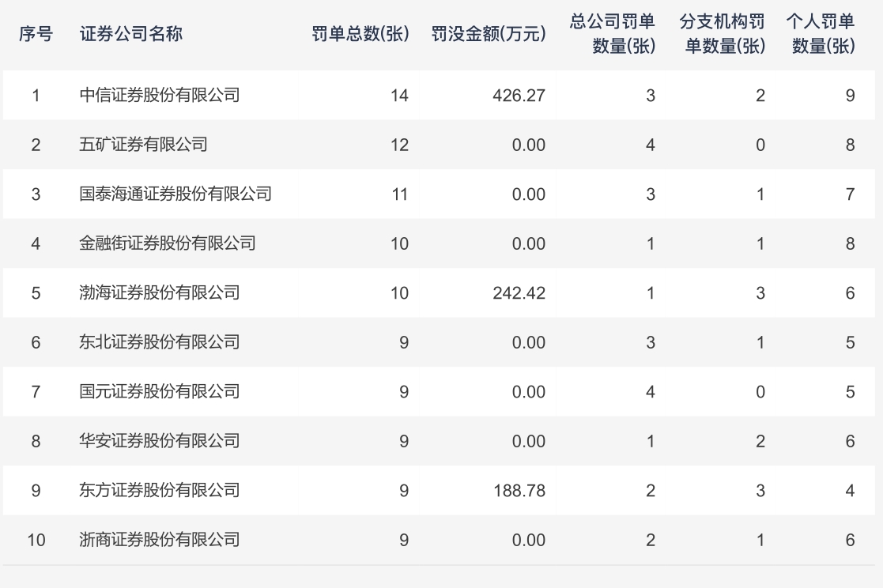Open 中信证券股份有限公司 company name
Screen dimensions: 883x588
tap(160, 96)
